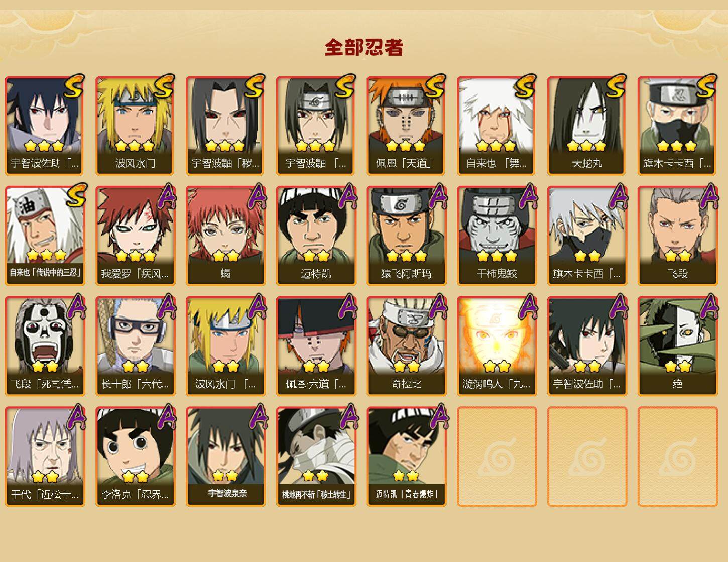
Task: Click the S rank badge on the 大蛇丸 card
Action: click(x=616, y=86)
